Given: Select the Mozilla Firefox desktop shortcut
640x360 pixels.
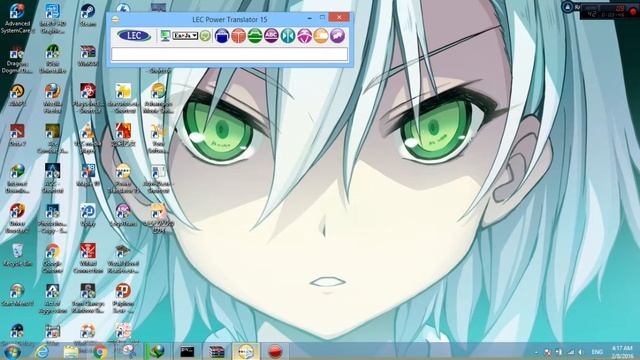Looking at the screenshot, I should click(53, 98).
